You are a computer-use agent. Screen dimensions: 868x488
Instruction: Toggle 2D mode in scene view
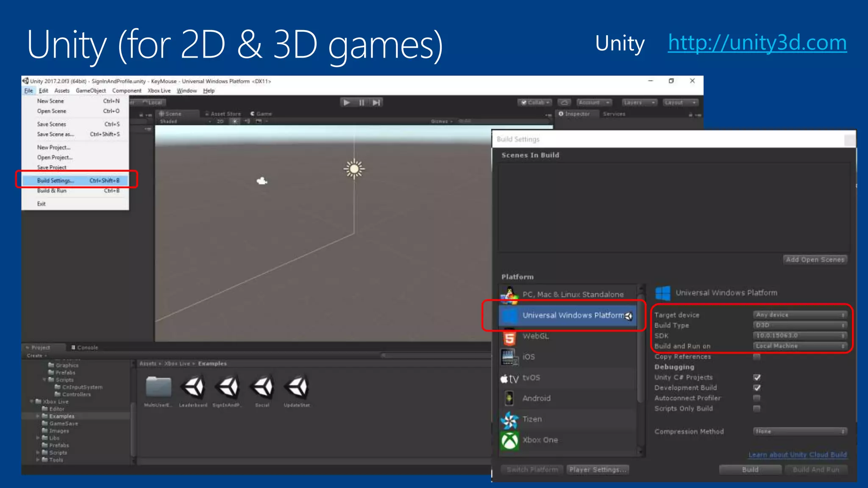click(x=220, y=121)
